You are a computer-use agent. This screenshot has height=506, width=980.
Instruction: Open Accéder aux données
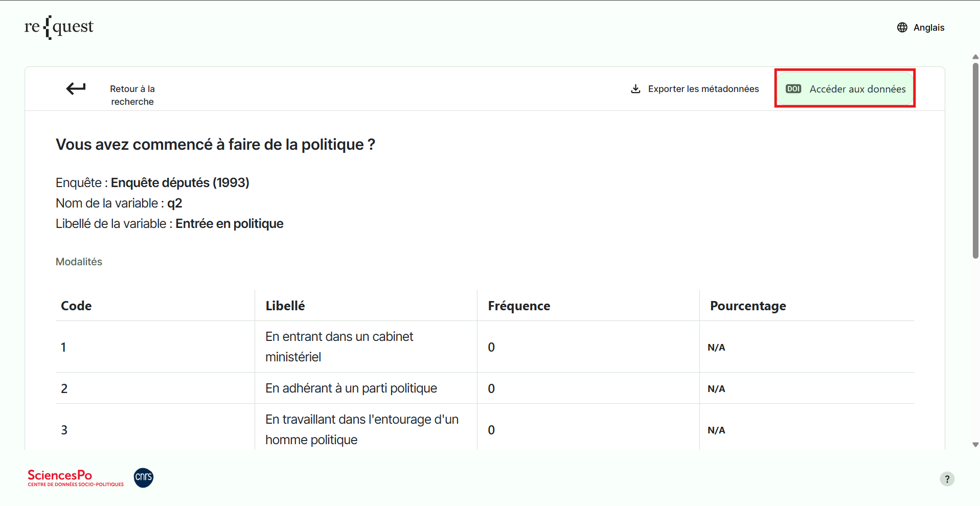[x=857, y=89]
